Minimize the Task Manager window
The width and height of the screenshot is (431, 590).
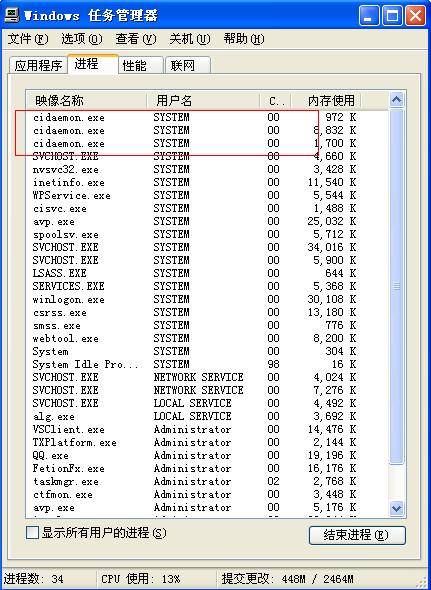[x=369, y=15]
